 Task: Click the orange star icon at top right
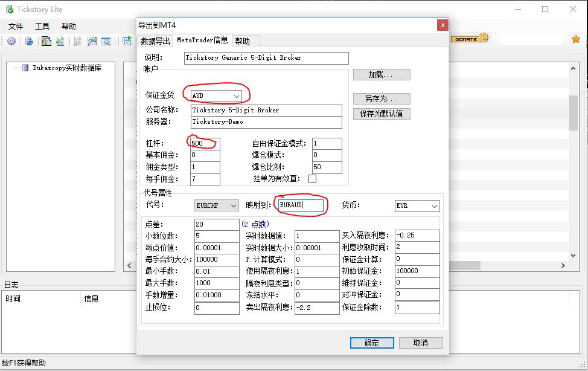(576, 39)
